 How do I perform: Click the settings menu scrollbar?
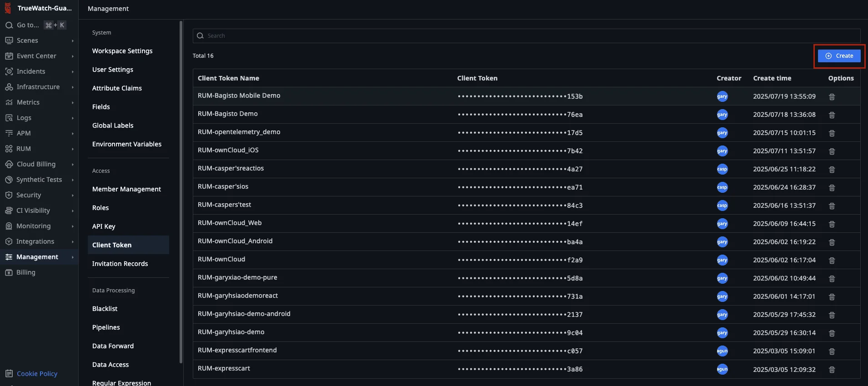click(x=181, y=191)
